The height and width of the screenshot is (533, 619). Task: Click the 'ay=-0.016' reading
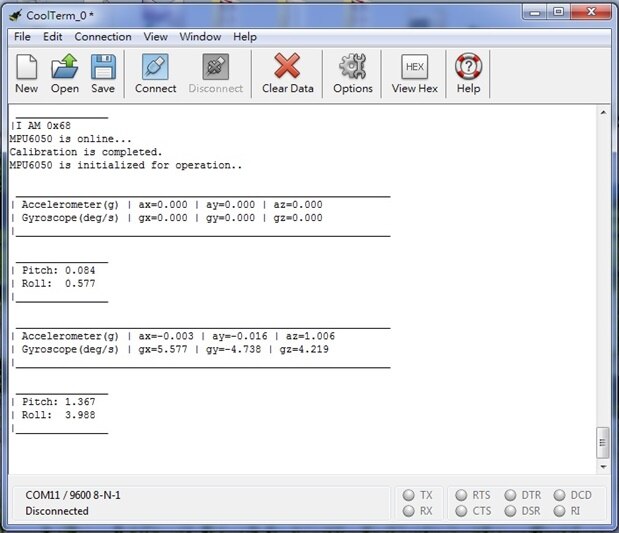point(240,336)
